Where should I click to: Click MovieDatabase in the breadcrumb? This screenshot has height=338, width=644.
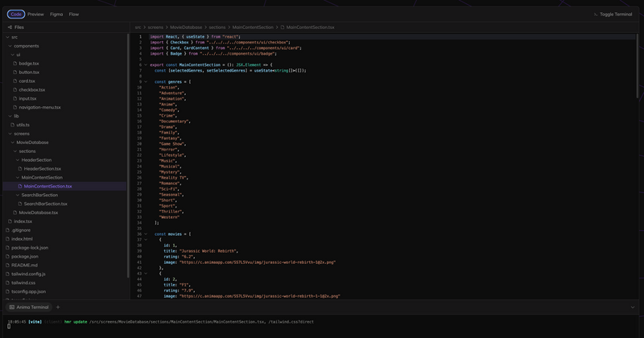186,27
